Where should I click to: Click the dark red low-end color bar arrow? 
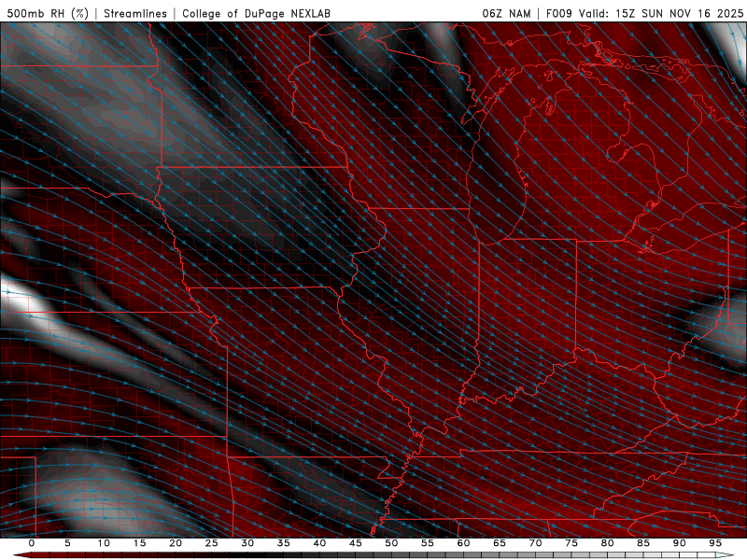pyautogui.click(x=22, y=555)
